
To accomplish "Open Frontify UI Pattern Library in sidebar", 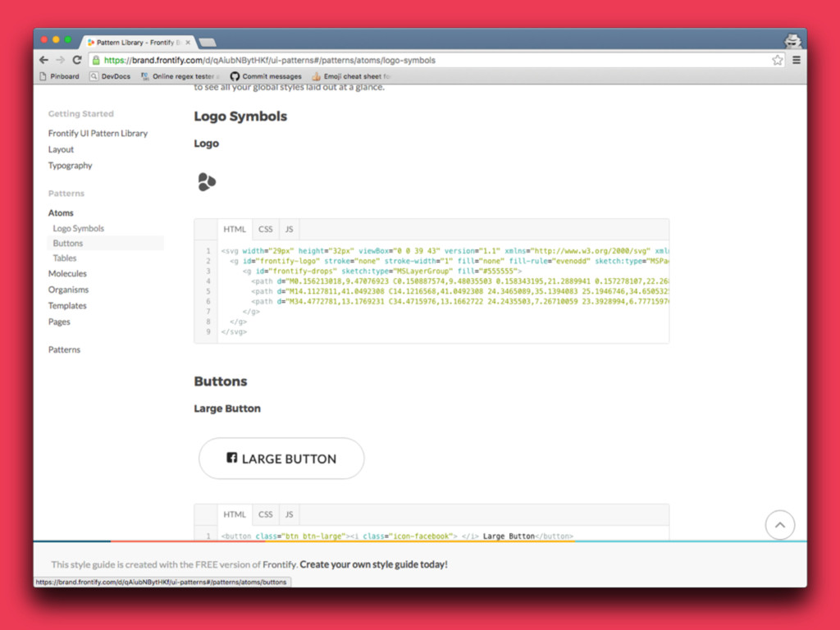I will coord(98,134).
